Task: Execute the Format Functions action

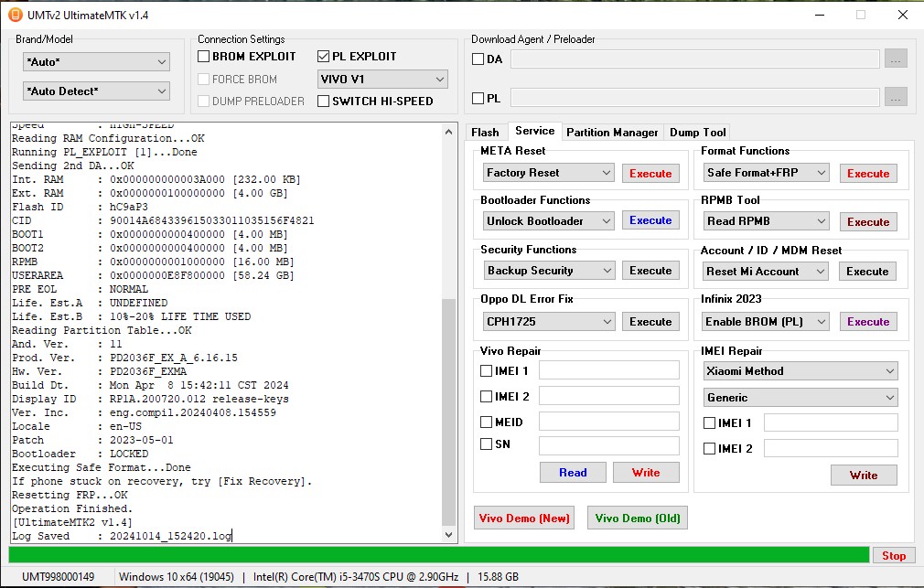Action: (x=868, y=173)
